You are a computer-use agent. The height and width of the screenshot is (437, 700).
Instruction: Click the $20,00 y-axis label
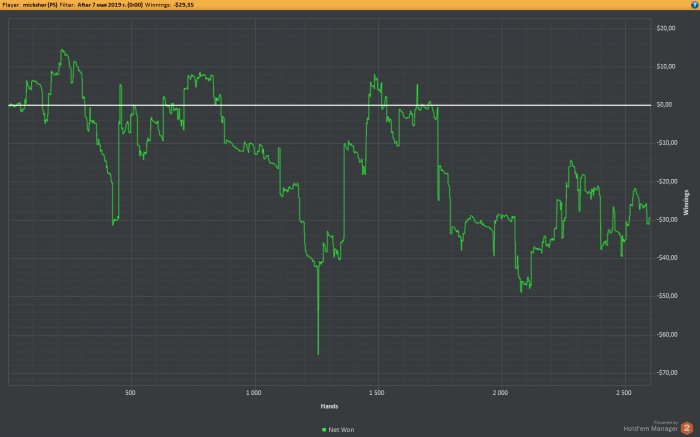click(x=666, y=28)
